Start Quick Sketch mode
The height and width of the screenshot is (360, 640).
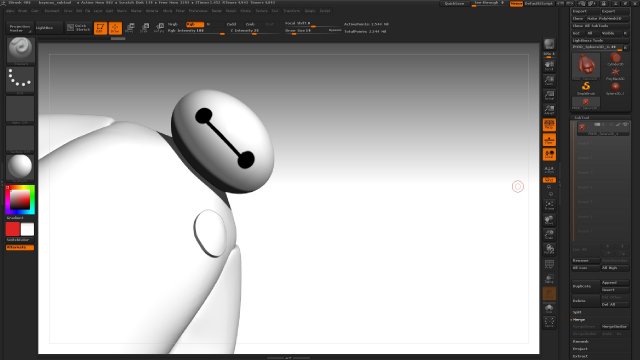[x=78, y=28]
